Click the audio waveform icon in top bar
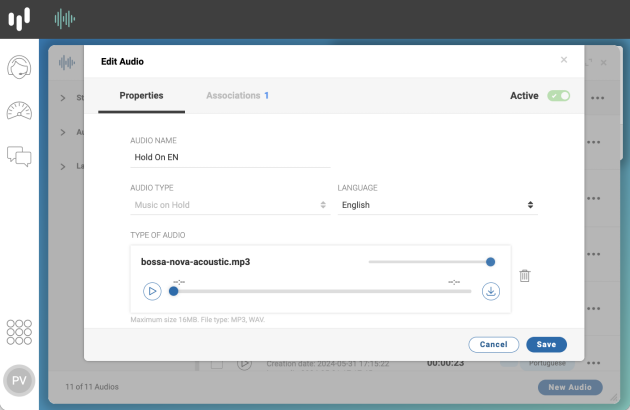Viewport: 630px width, 410px height. click(x=65, y=18)
